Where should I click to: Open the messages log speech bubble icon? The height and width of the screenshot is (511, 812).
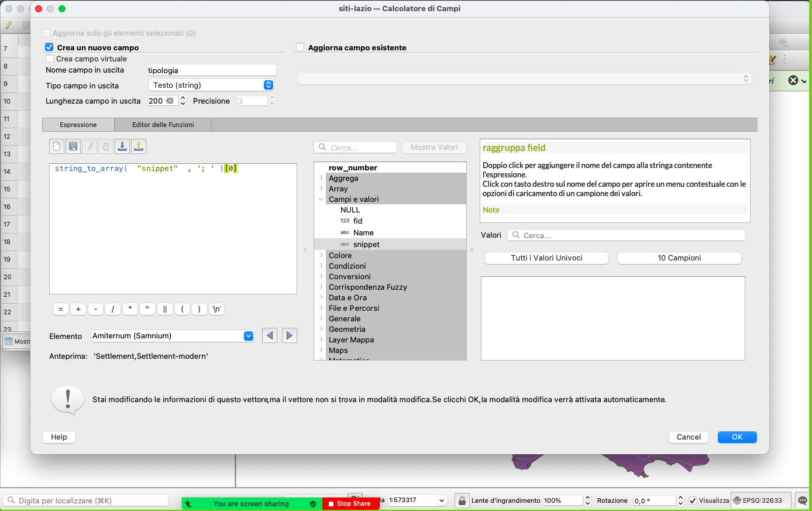click(803, 500)
